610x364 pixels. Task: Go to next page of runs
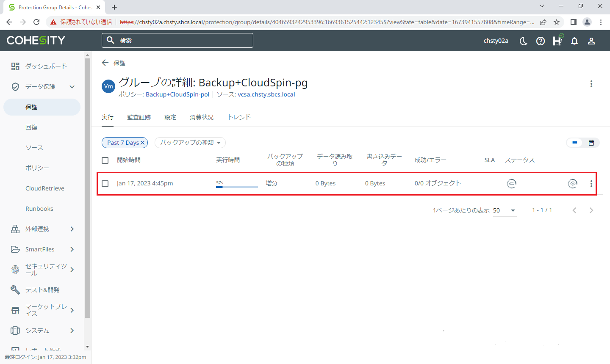click(591, 210)
